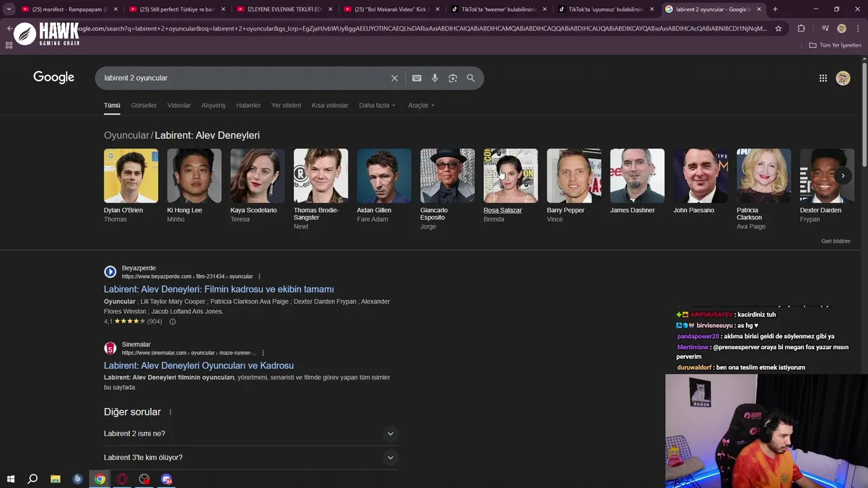Expand the Daha fazla dropdown
Screen dimensions: 868x488
pos(377,105)
